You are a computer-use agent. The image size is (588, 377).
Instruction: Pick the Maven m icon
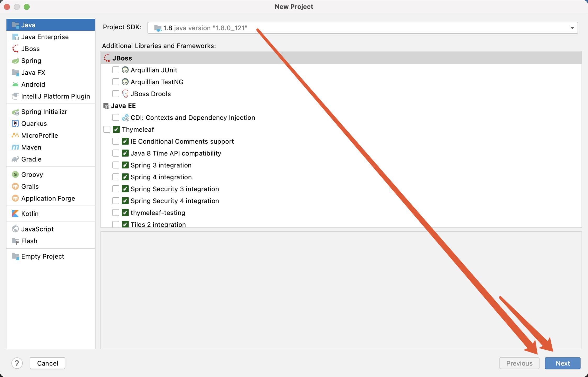15,147
